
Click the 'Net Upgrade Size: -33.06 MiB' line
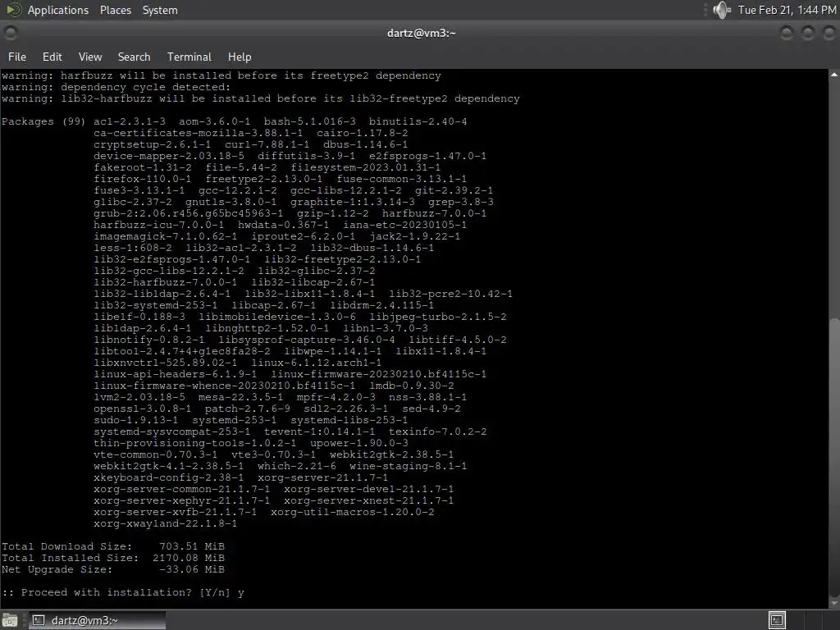pos(113,569)
